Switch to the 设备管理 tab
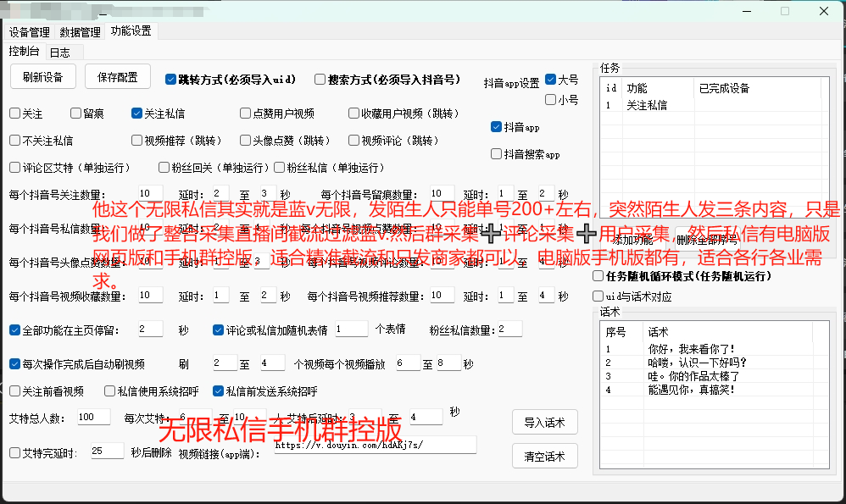This screenshot has height=504, width=846. tap(30, 32)
